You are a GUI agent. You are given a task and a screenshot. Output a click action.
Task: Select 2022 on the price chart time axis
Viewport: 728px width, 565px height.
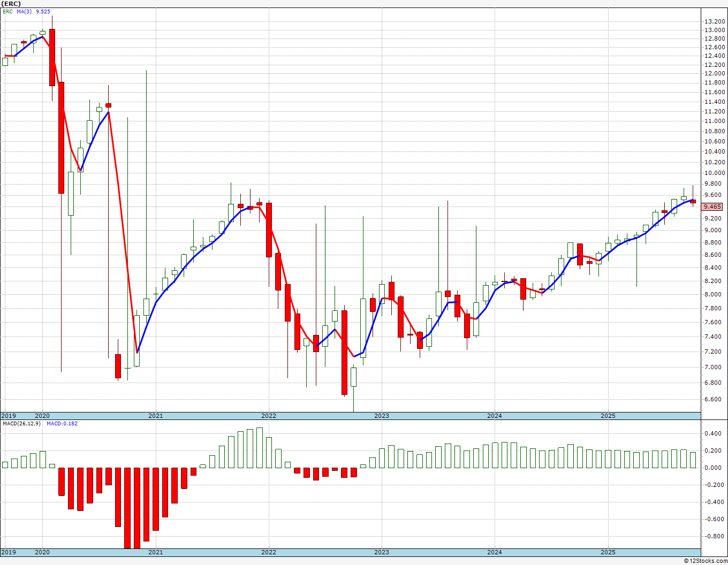[268, 416]
